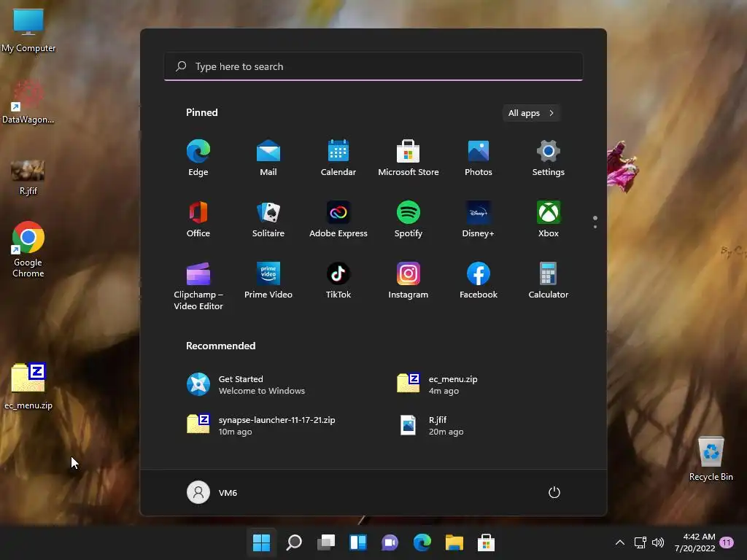Launch the Photos app

tap(479, 157)
